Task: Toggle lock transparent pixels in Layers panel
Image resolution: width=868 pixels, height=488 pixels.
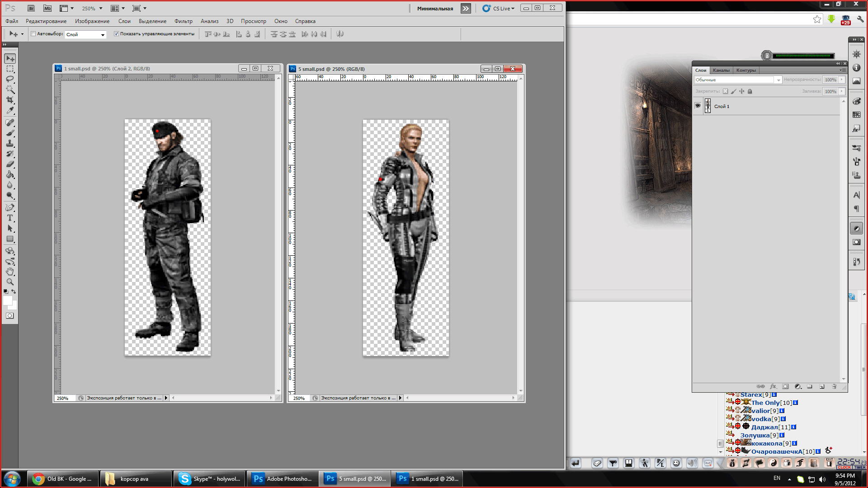Action: pos(726,91)
